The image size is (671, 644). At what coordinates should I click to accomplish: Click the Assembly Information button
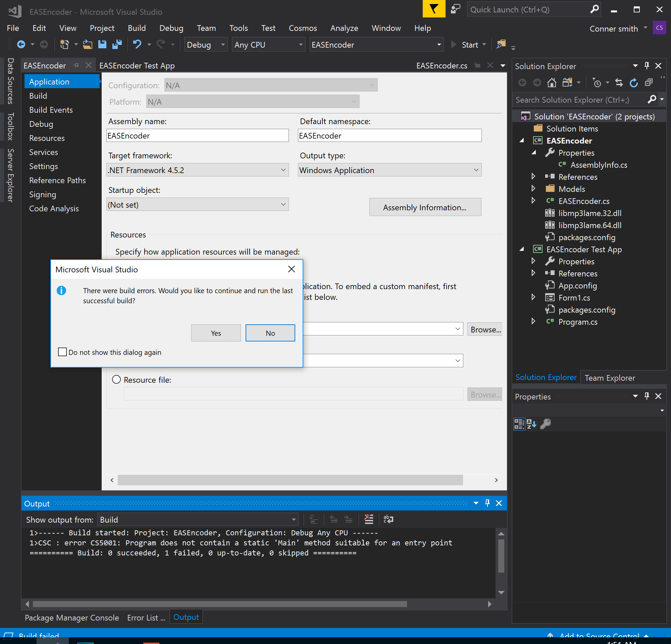[425, 207]
